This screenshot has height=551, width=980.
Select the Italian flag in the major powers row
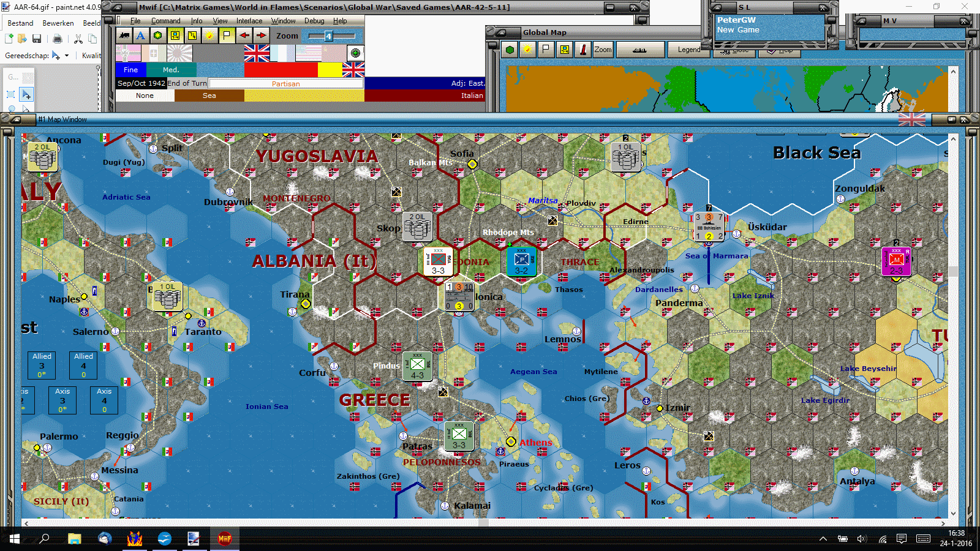pyautogui.click(x=154, y=53)
